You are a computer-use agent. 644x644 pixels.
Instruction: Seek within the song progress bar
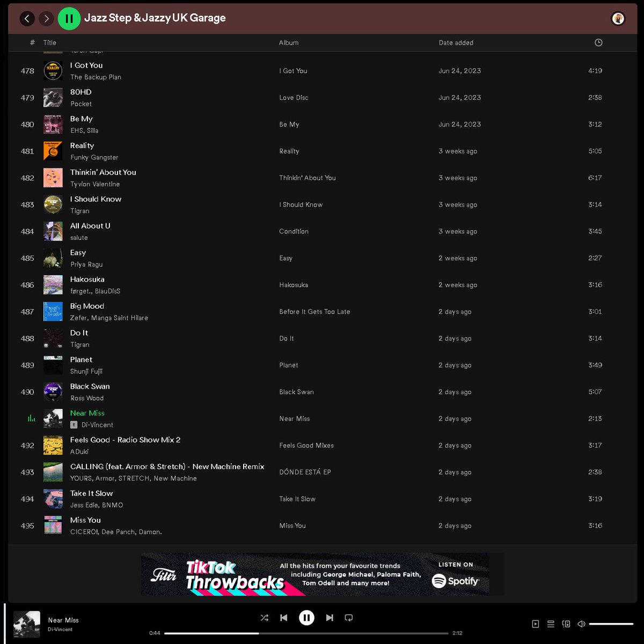click(306, 633)
